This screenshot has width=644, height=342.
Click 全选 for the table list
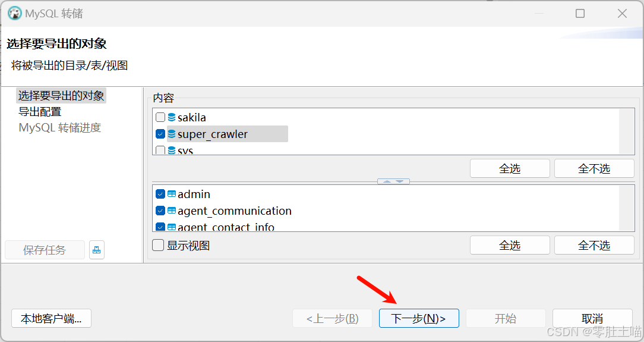(x=510, y=246)
